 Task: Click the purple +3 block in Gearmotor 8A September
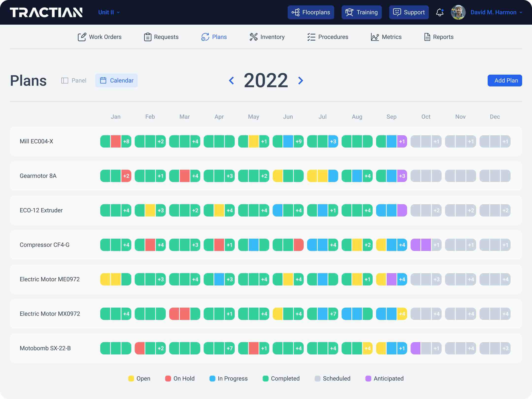point(402,176)
